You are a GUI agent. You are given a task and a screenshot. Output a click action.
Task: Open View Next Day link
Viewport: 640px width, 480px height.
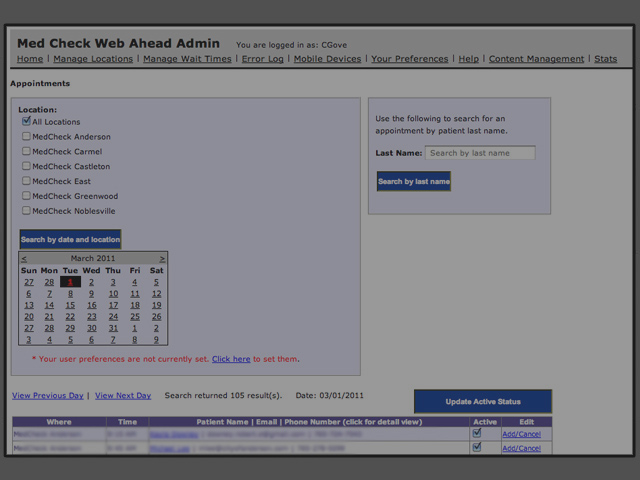point(123,396)
